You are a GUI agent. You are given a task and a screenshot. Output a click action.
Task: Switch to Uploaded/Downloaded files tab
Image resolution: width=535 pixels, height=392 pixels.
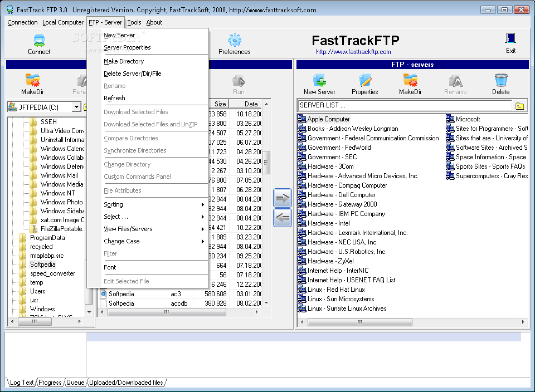coord(127,383)
